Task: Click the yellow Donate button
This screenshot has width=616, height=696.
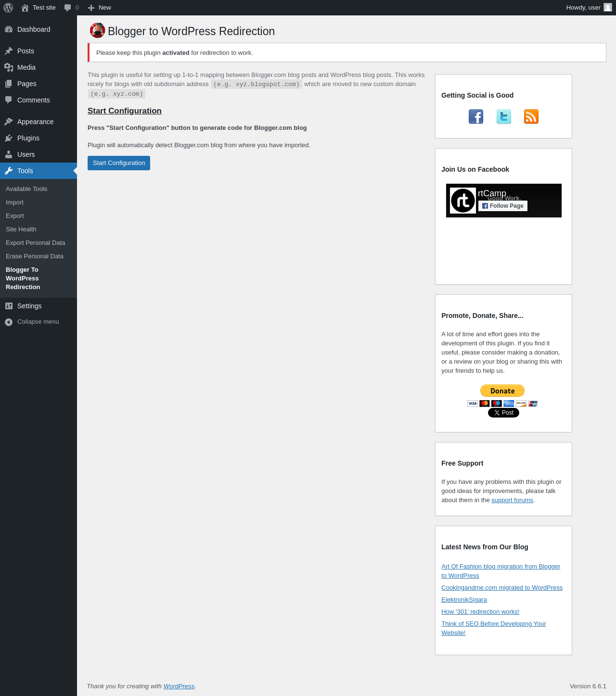Action: click(x=502, y=391)
